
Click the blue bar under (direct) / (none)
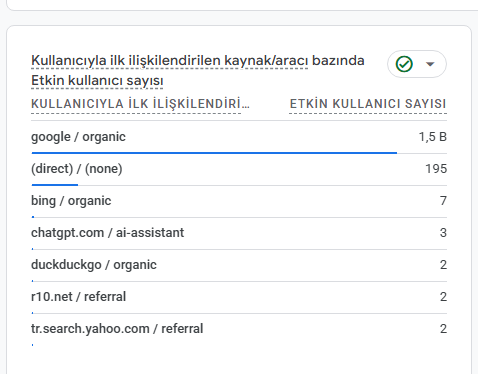click(55, 185)
